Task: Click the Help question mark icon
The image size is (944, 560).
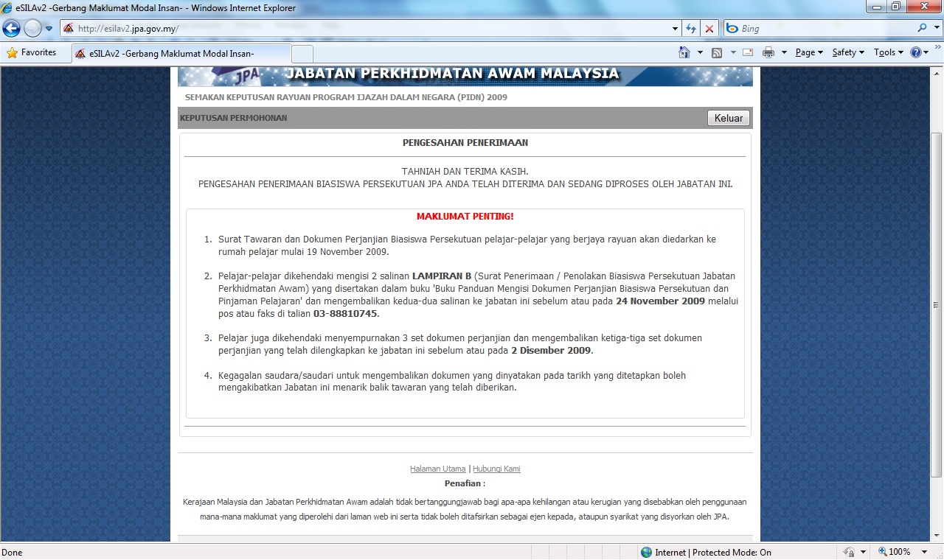Action: coord(916,52)
